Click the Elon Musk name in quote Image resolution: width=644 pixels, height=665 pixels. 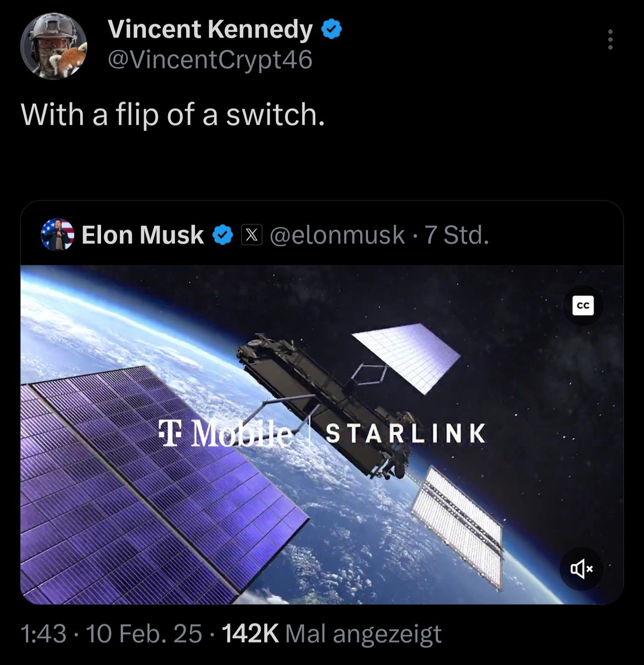coord(142,235)
